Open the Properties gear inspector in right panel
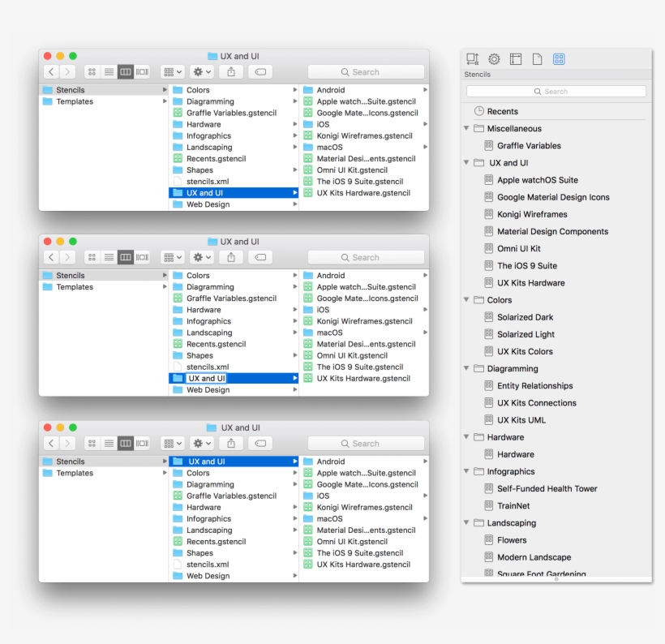This screenshot has height=644, width=665. (x=493, y=59)
